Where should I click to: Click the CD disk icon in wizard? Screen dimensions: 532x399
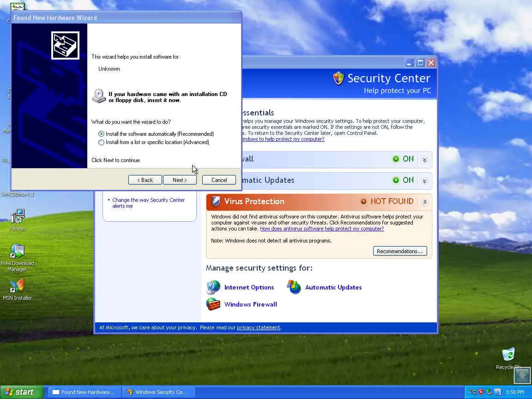tap(99, 96)
